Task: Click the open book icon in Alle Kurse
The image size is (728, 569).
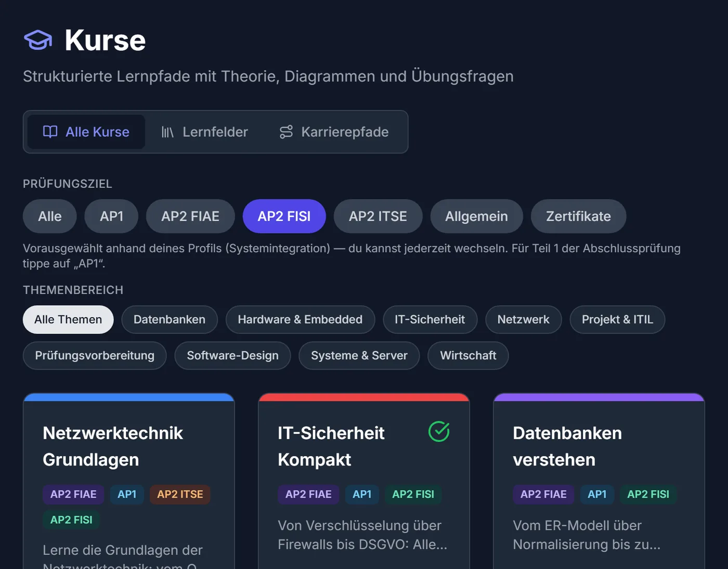Action: tap(50, 132)
